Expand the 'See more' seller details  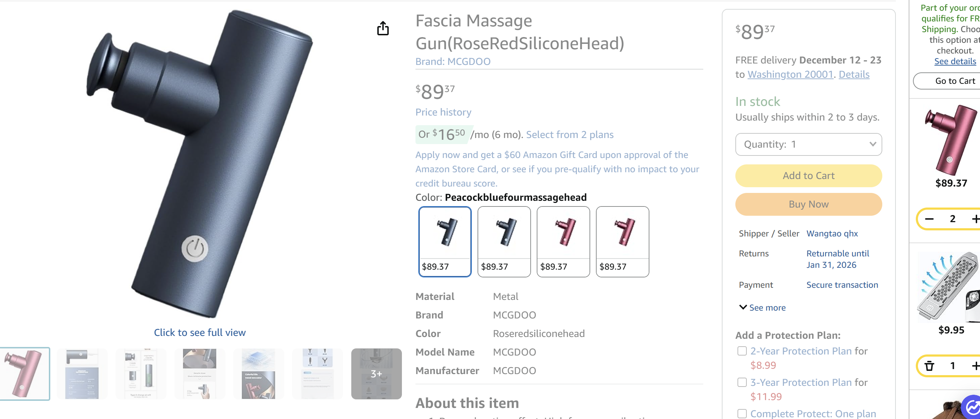click(762, 307)
